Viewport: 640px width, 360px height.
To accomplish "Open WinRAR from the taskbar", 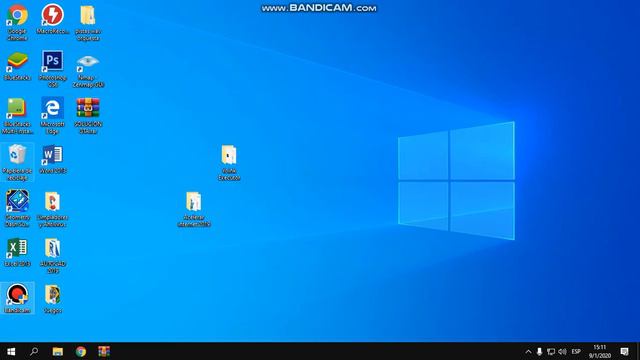I will pyautogui.click(x=104, y=351).
